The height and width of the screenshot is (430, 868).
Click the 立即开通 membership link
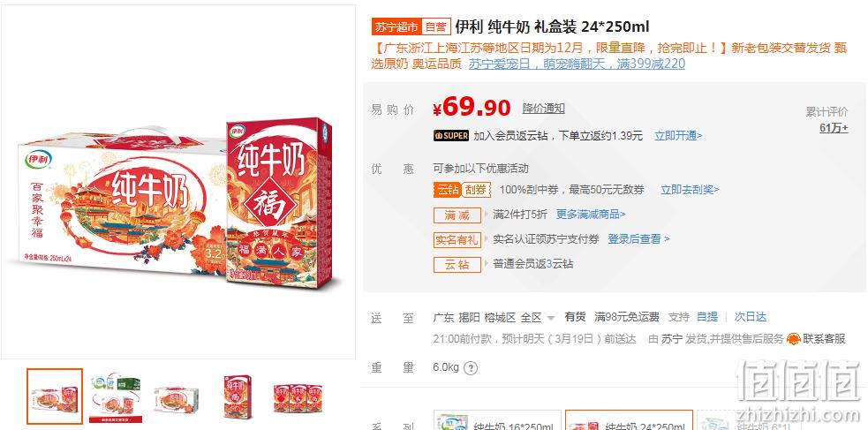click(678, 136)
